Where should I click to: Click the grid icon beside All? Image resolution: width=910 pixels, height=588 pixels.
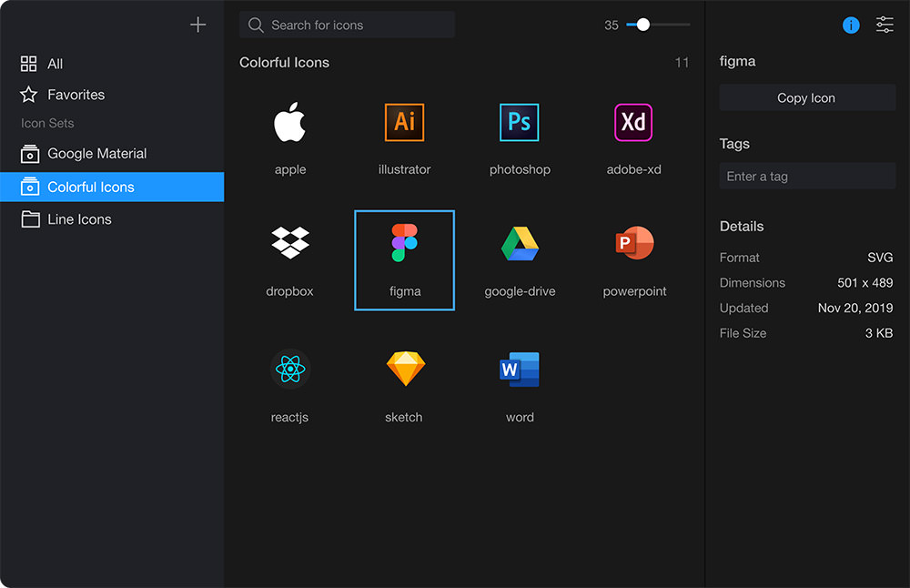click(28, 64)
